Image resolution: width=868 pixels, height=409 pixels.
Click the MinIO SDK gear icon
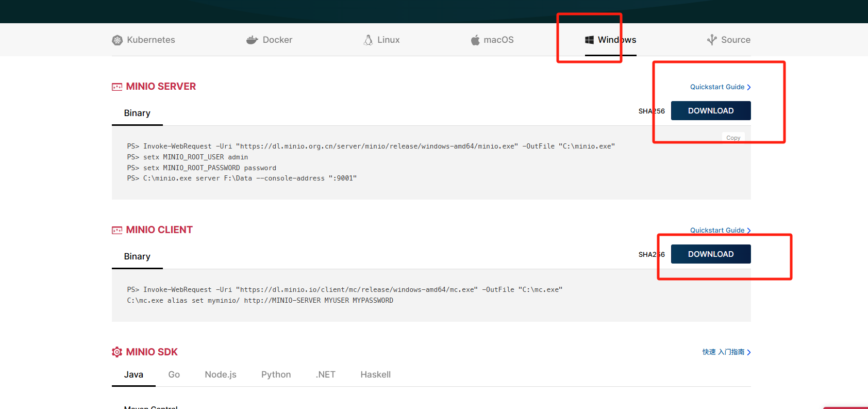pos(117,352)
